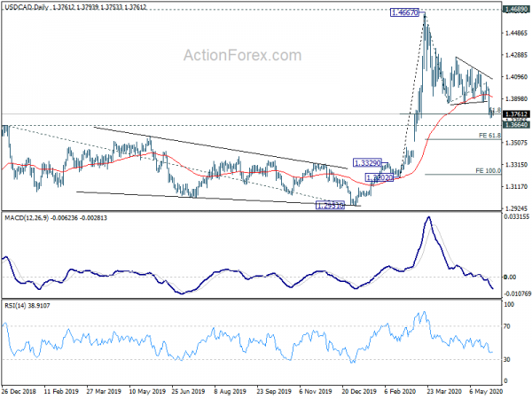The width and height of the screenshot is (532, 399).
Task: Click the 26 Dec 2018 date label
Action: click(x=19, y=392)
